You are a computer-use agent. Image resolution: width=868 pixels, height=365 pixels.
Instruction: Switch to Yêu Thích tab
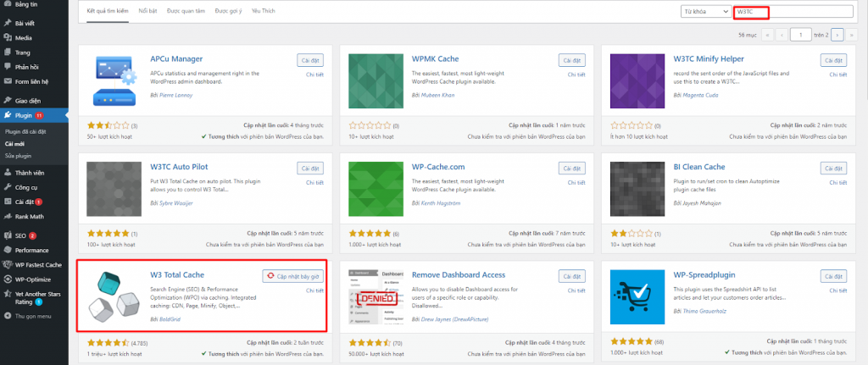click(263, 11)
